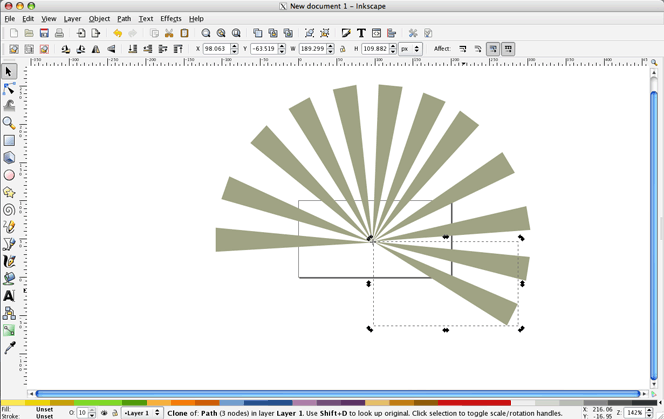Activate the Selector arrow tool
This screenshot has height=419, width=664.
9,71
